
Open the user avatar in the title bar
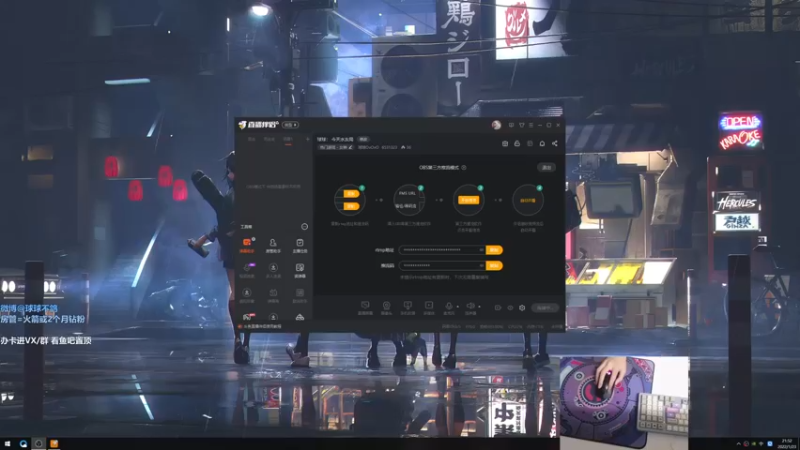click(496, 125)
